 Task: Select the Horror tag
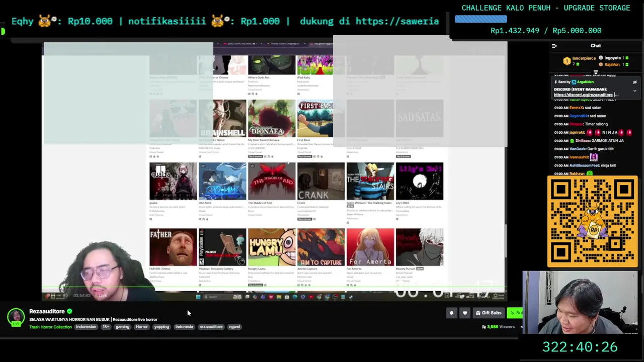tap(141, 327)
